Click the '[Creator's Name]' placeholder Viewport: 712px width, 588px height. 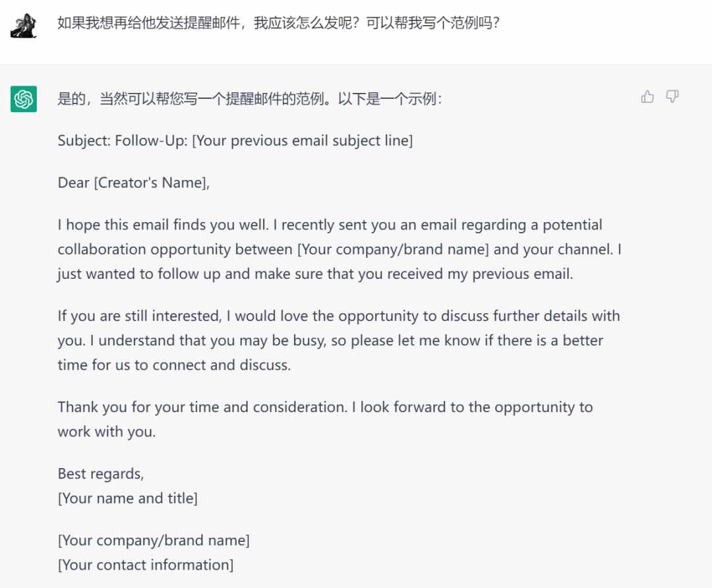(x=152, y=183)
